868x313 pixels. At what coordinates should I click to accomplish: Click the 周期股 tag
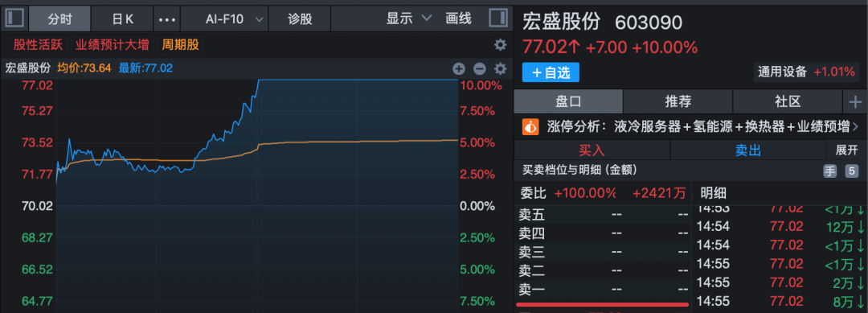[x=180, y=45]
